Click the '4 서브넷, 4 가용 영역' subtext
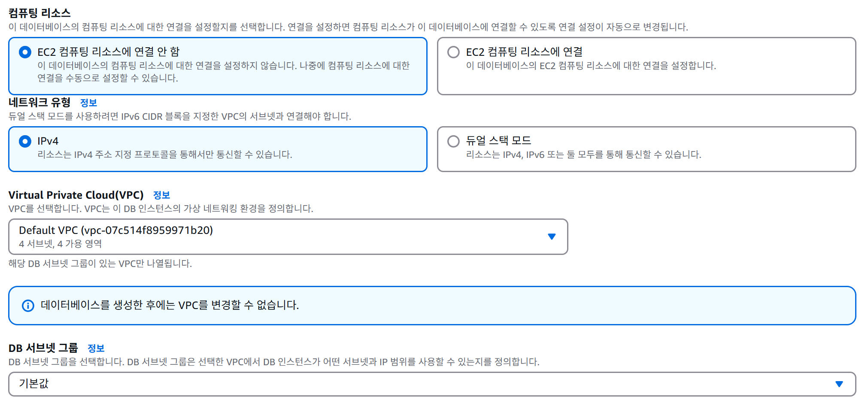Screen dimensions: 868x406 tap(61, 244)
